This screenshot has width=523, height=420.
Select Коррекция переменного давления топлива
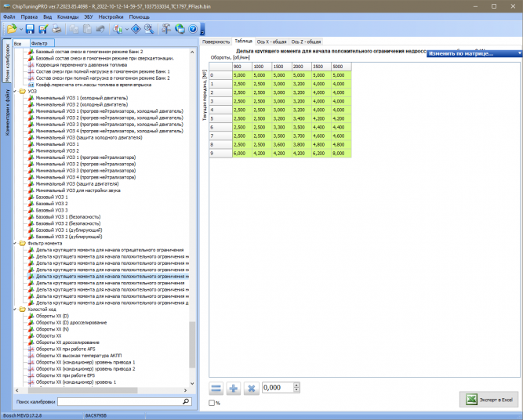[82, 65]
